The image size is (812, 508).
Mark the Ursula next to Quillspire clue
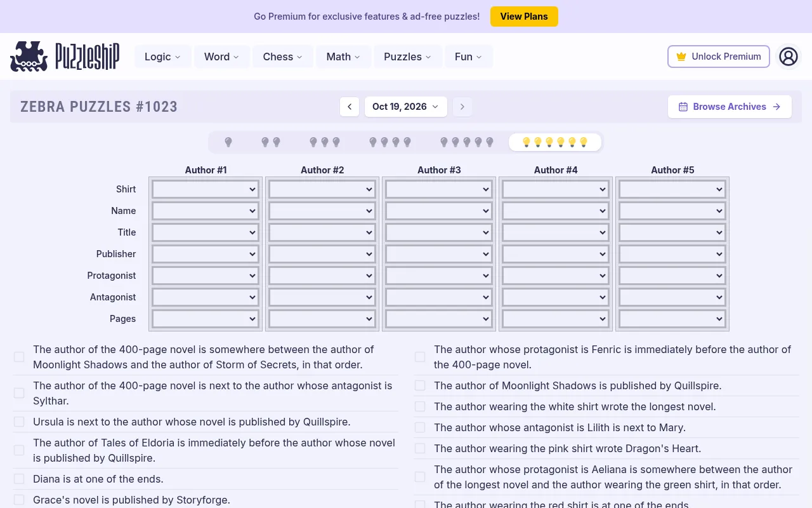tap(19, 422)
